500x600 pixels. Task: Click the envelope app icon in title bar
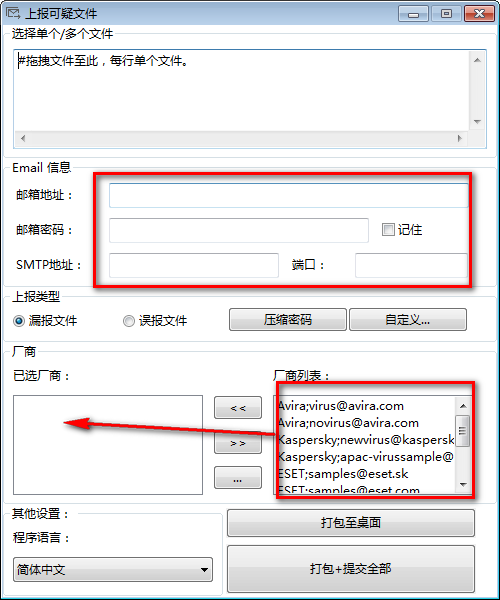(x=13, y=13)
